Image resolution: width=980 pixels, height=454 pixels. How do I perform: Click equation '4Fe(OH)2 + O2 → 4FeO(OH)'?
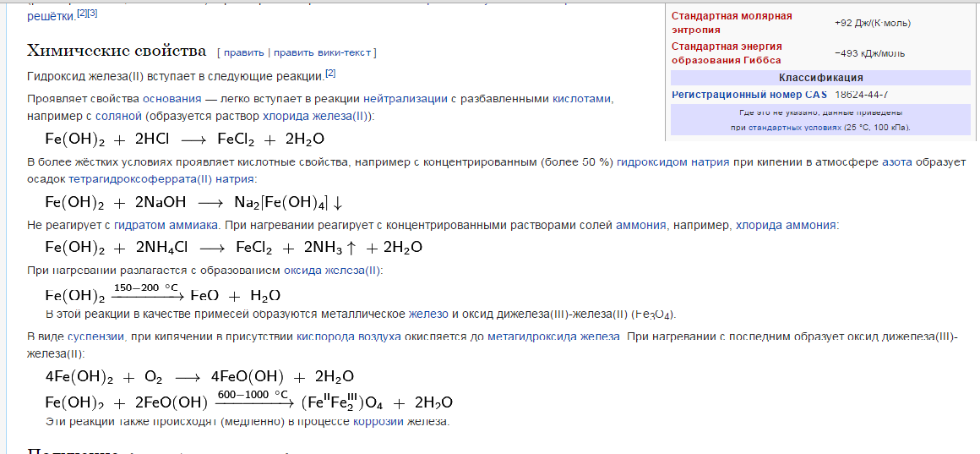200,376
